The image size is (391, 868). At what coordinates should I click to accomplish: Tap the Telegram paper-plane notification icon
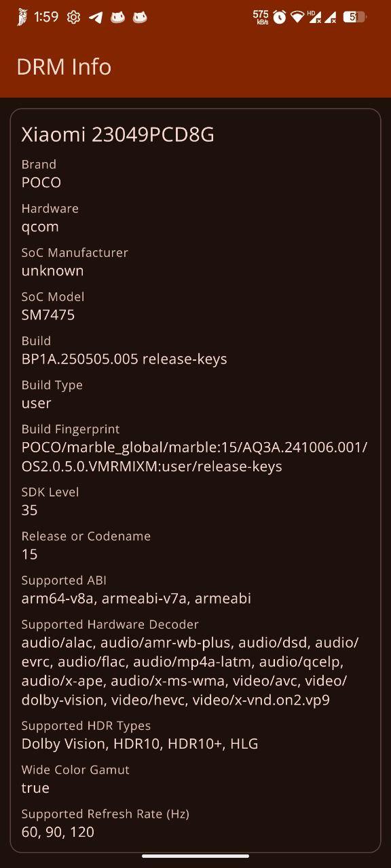click(x=96, y=18)
